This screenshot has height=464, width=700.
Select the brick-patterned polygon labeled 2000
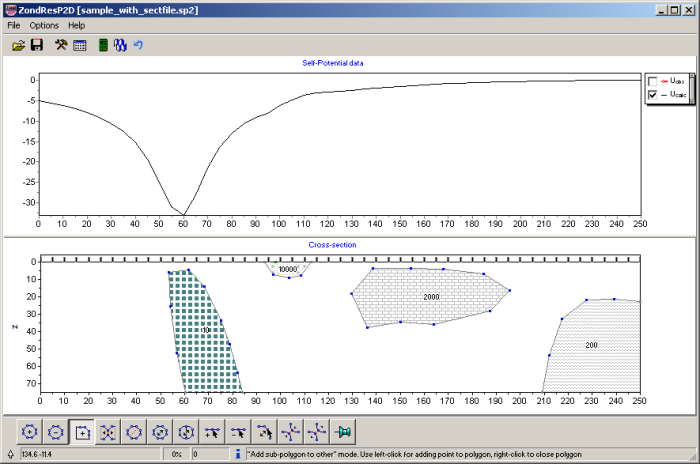coord(430,297)
